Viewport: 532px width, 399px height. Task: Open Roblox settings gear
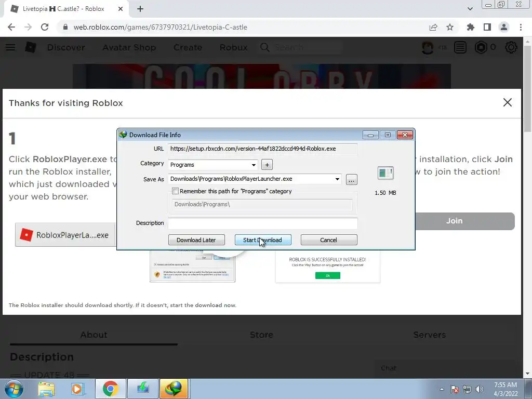(511, 47)
